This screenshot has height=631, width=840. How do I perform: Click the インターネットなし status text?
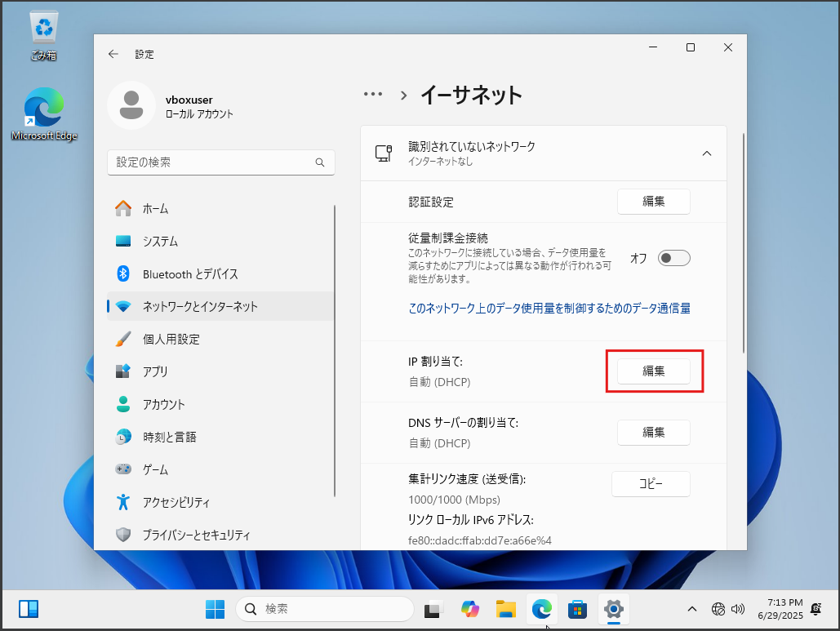click(x=440, y=162)
